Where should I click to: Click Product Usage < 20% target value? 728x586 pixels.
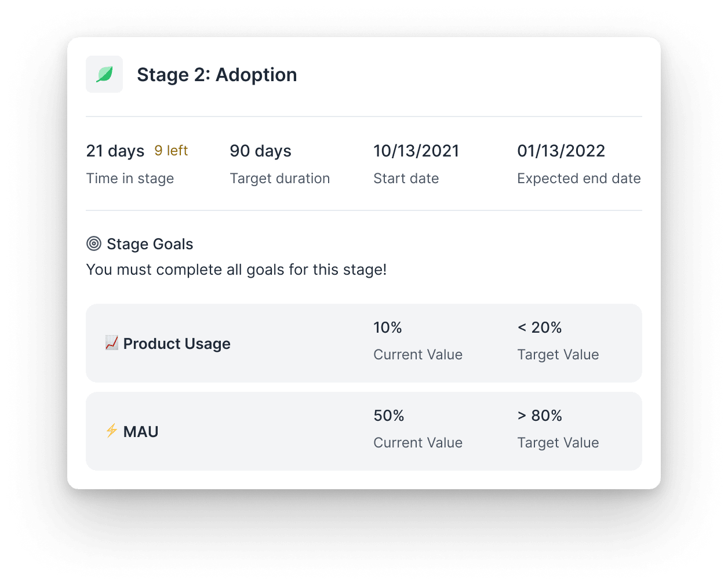coord(540,327)
